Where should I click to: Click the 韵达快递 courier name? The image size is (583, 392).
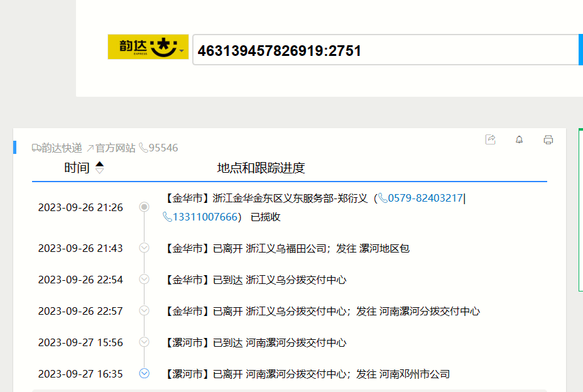click(57, 148)
